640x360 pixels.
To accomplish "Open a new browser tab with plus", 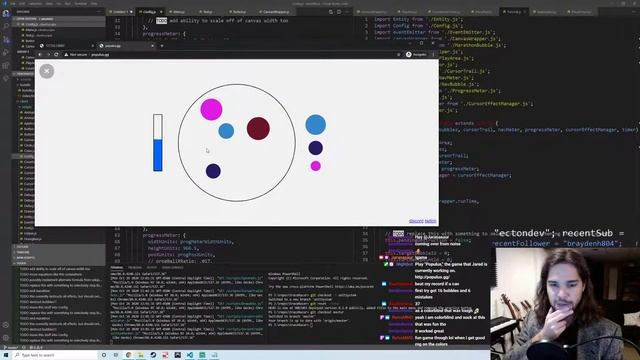I will 162,46.
